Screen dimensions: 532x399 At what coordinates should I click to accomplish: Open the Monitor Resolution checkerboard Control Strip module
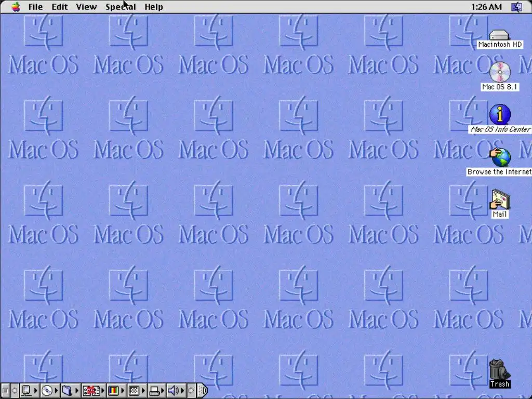pyautogui.click(x=134, y=391)
